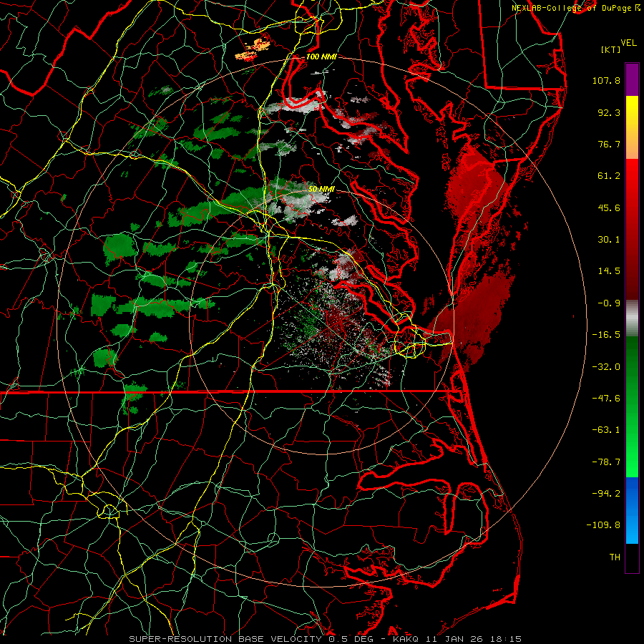The width and height of the screenshot is (644, 644).
Task: Pick the blue segment of the color bar
Action: 632,510
